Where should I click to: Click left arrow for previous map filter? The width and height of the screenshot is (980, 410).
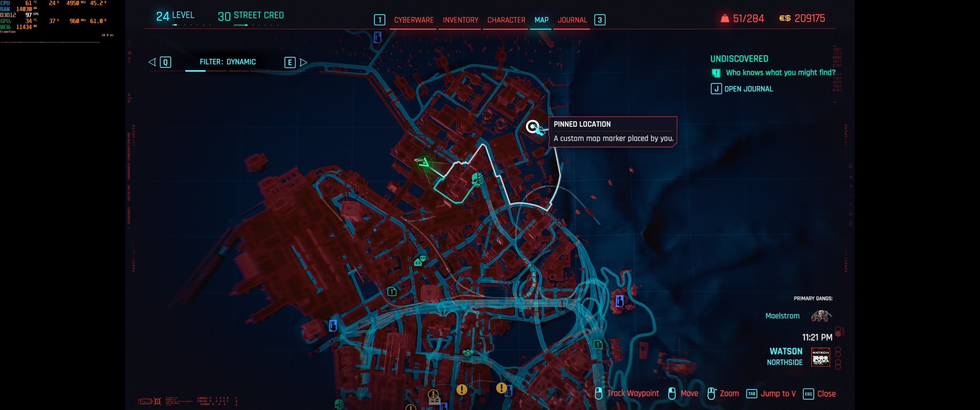pos(152,62)
